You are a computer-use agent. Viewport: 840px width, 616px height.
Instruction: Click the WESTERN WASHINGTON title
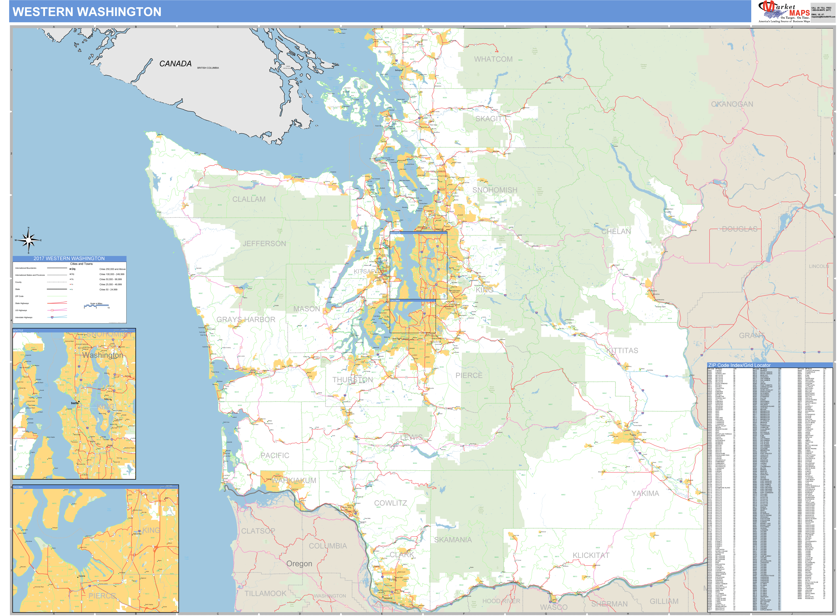coord(87,12)
